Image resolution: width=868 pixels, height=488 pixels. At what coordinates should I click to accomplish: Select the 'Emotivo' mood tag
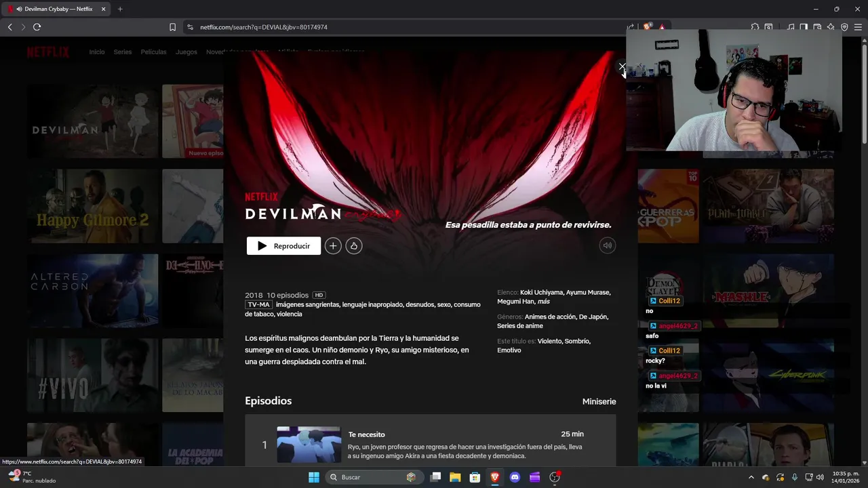tap(509, 350)
